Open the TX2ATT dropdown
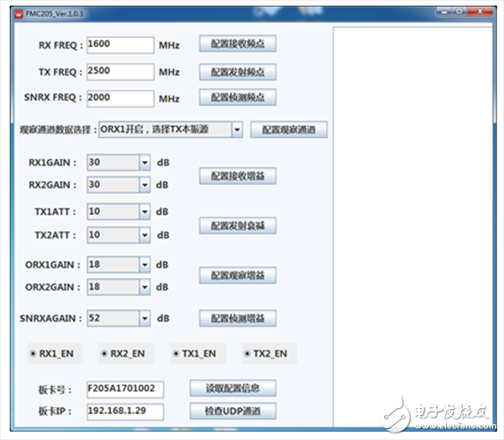Viewport: 504px width, 440px height. [x=118, y=235]
